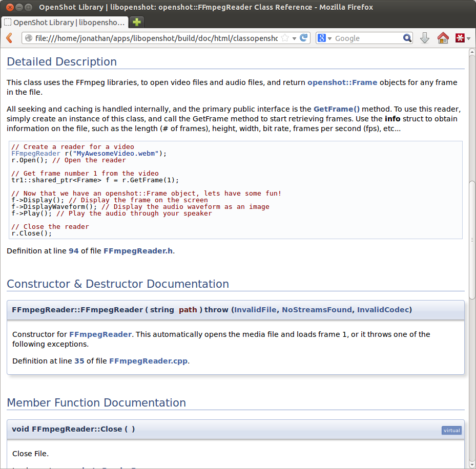Bookmark this page with the star icon
The height and width of the screenshot is (469, 476).
coord(285,38)
